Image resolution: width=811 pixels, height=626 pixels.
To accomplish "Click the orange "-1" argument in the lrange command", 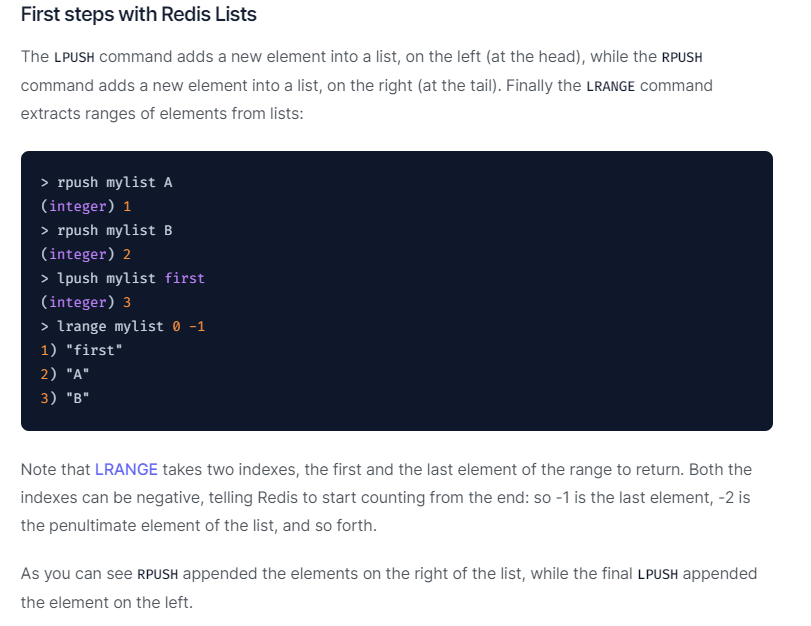I will [x=196, y=326].
